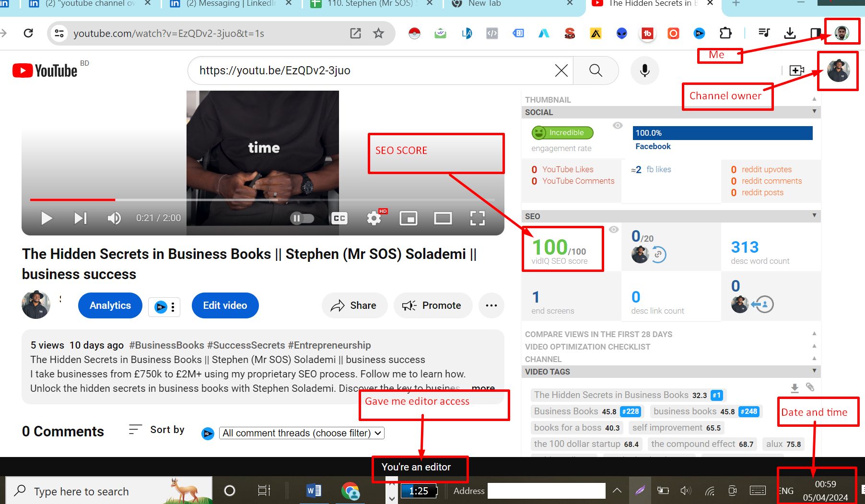Click the paperclip icon by video tags

[x=810, y=387]
